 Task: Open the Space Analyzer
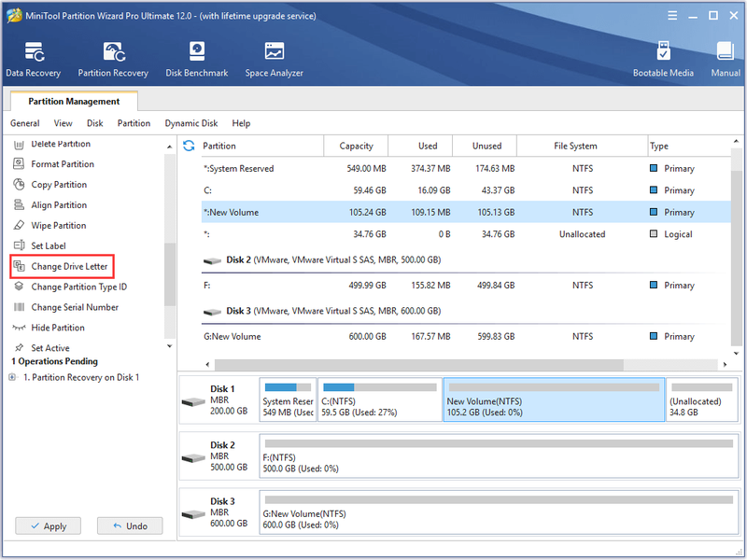pyautogui.click(x=274, y=59)
